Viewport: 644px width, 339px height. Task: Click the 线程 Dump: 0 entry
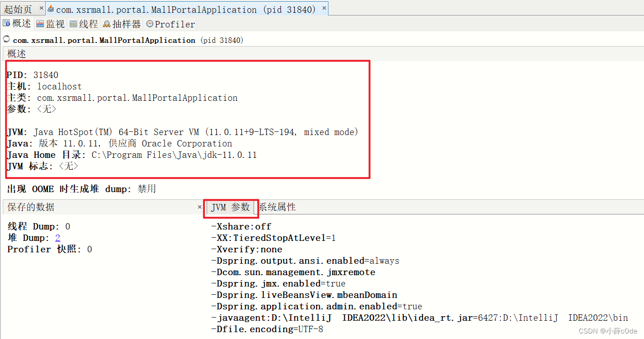39,226
